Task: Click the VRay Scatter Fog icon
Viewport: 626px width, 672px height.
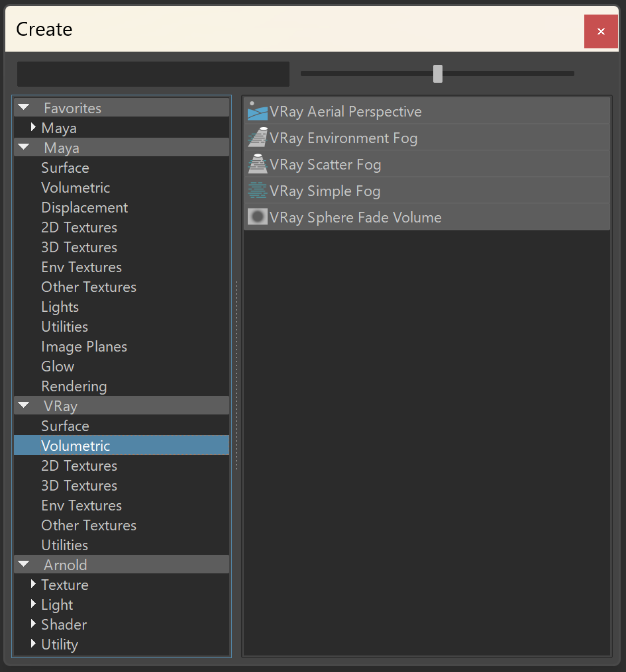Action: tap(257, 164)
